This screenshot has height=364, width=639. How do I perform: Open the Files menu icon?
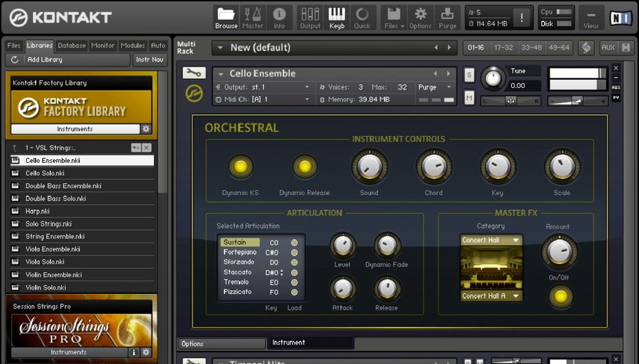[x=394, y=19]
